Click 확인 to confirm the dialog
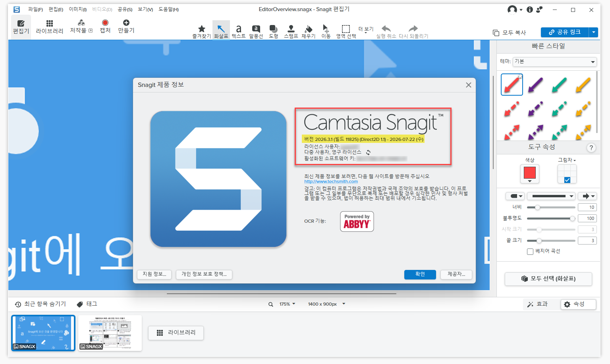The image size is (610, 364). (420, 274)
